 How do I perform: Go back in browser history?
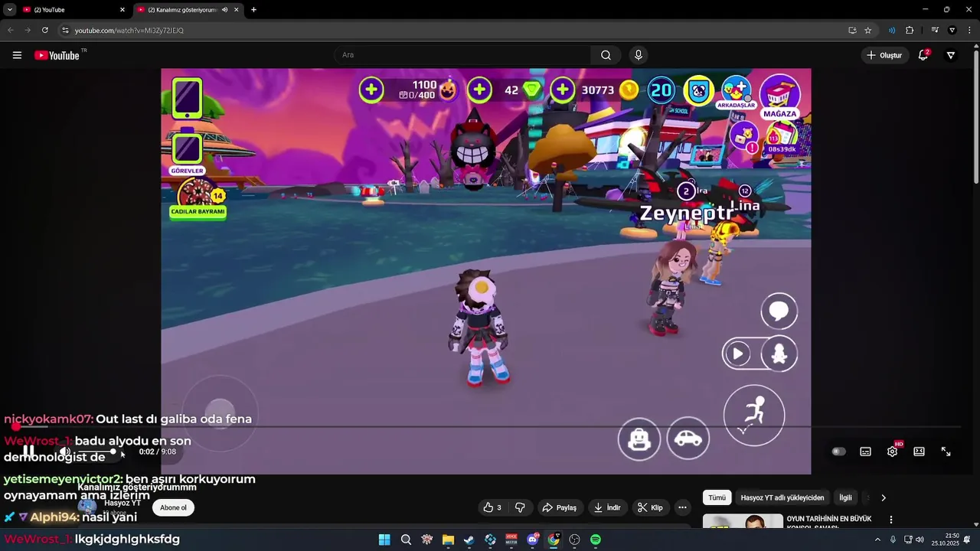(x=11, y=30)
